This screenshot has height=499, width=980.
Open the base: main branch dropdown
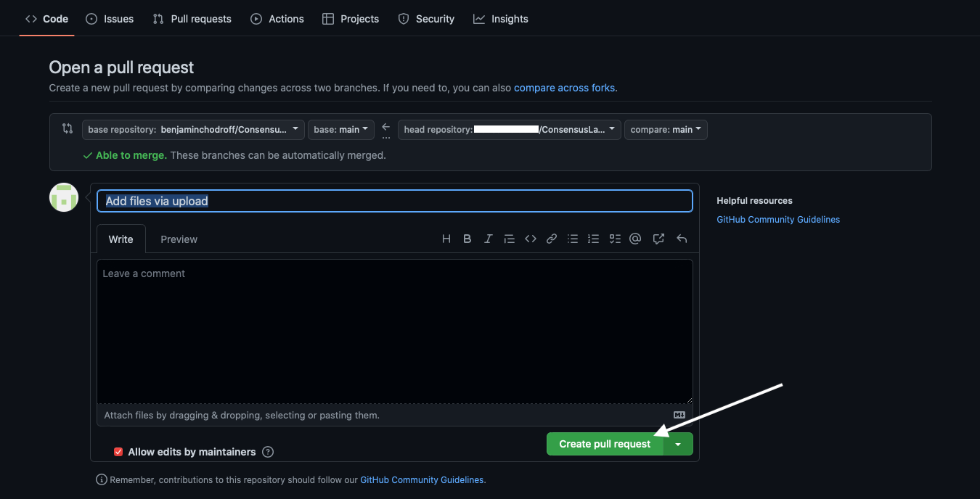(341, 129)
